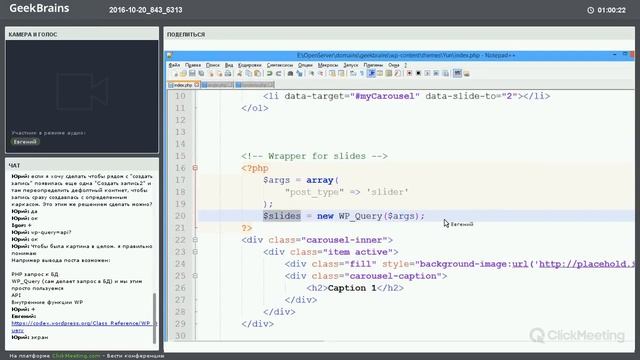Collapse the item active div at line 23

(195, 252)
